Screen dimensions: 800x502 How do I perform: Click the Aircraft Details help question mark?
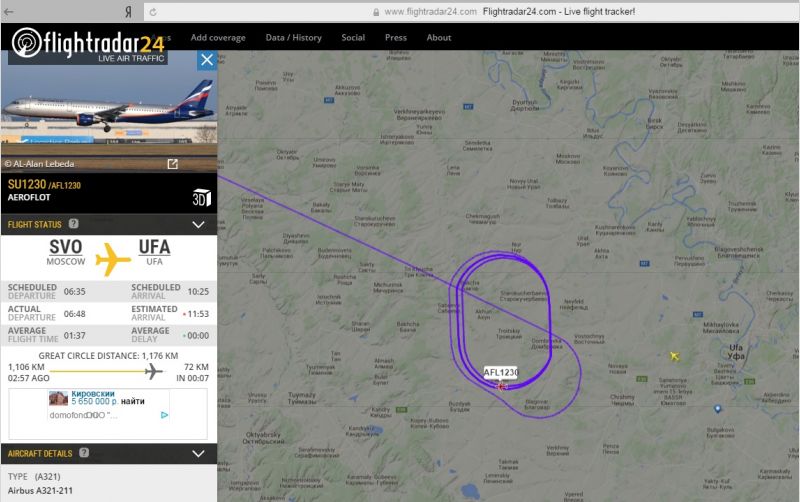click(x=84, y=453)
